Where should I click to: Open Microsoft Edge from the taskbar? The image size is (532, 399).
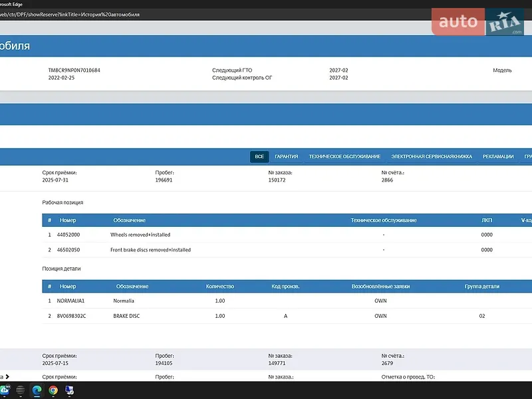pos(37,390)
